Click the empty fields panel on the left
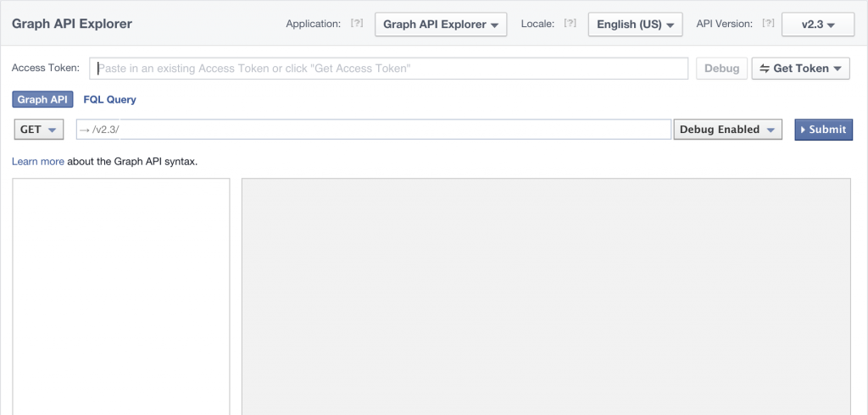The height and width of the screenshot is (415, 868). (x=121, y=296)
